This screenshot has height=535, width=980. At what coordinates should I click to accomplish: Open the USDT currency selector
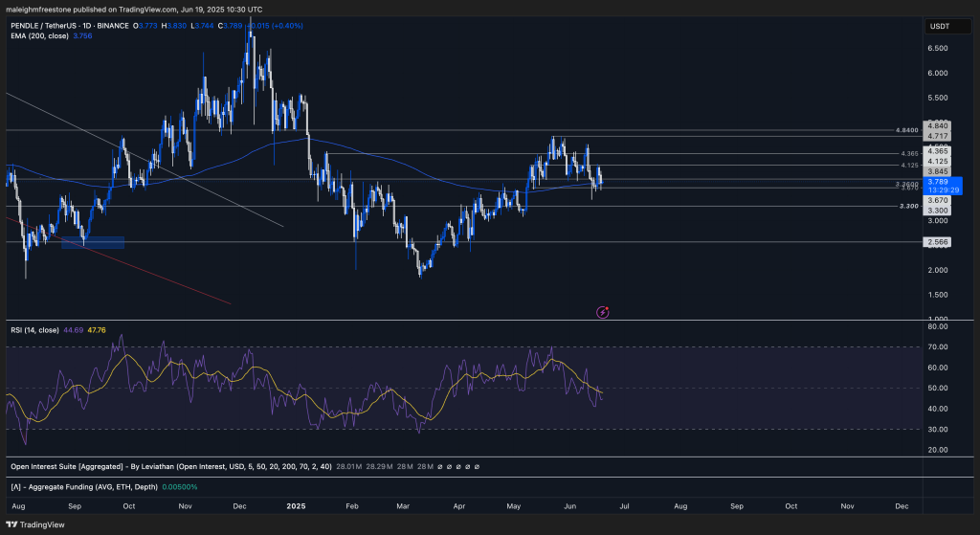[x=938, y=25]
